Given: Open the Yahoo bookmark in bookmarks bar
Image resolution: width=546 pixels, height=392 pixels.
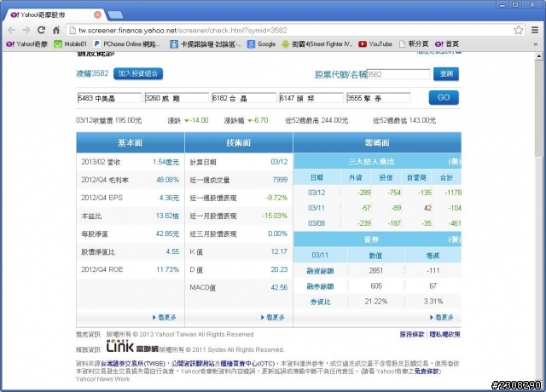Looking at the screenshot, I should click(x=27, y=43).
